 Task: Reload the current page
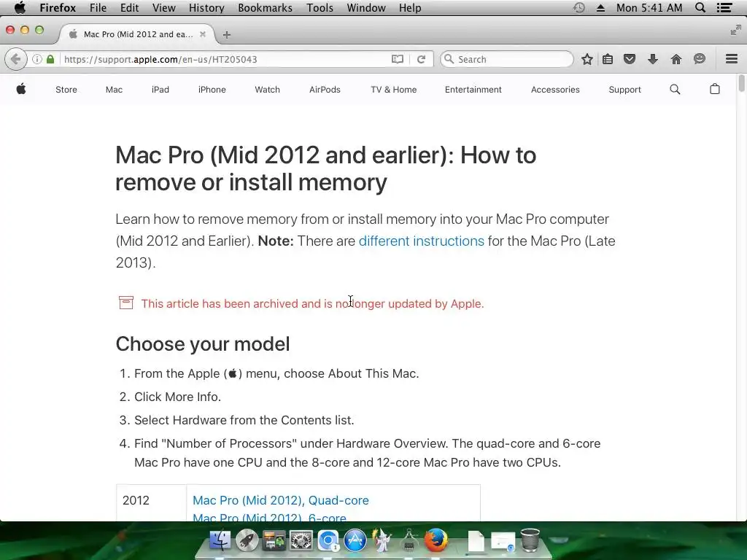(x=421, y=60)
